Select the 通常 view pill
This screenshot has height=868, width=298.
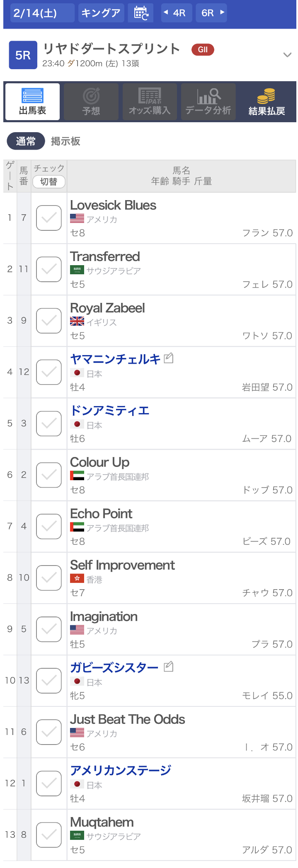point(26,141)
